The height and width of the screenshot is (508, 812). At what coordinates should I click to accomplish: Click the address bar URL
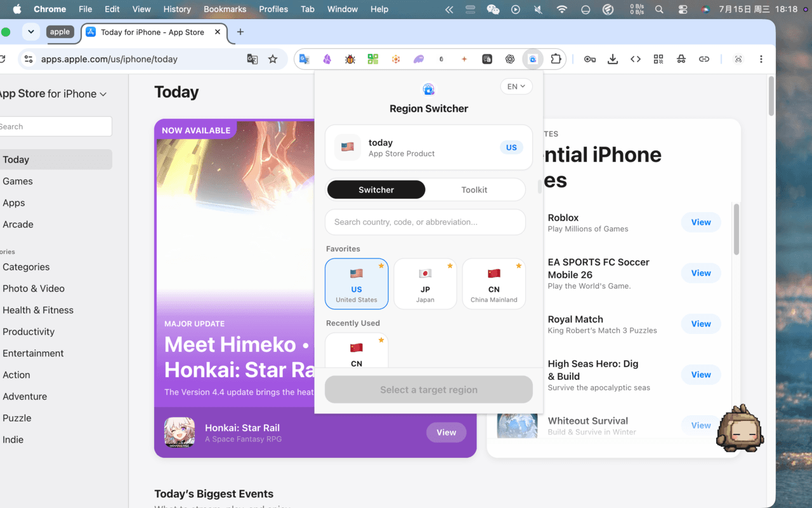(109, 59)
